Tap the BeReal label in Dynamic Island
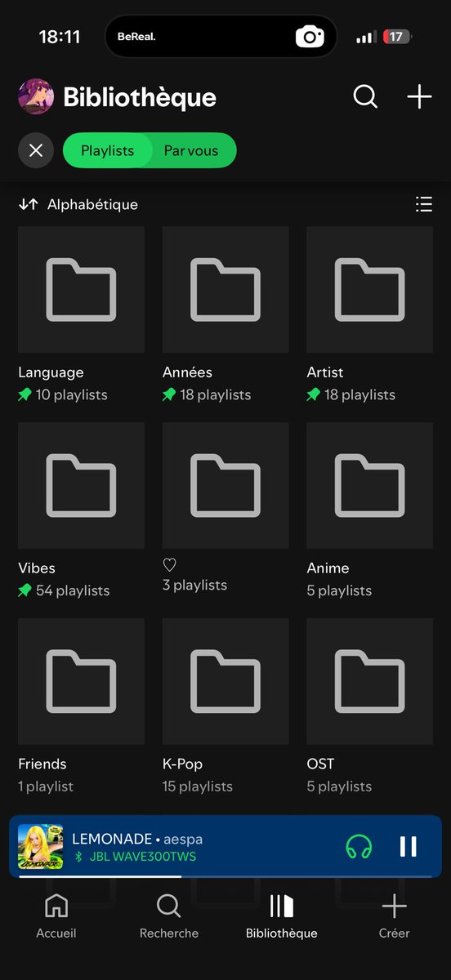This screenshot has height=980, width=451. pyautogui.click(x=136, y=37)
